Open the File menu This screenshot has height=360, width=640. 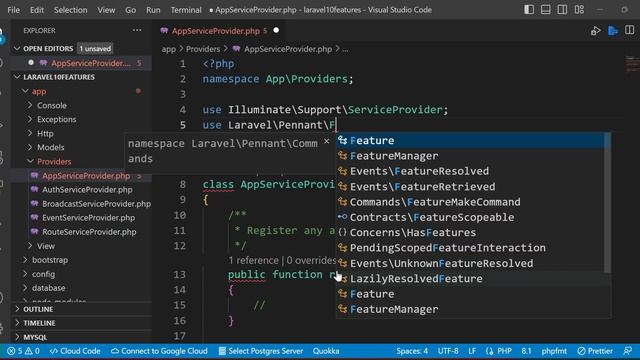coord(13,10)
